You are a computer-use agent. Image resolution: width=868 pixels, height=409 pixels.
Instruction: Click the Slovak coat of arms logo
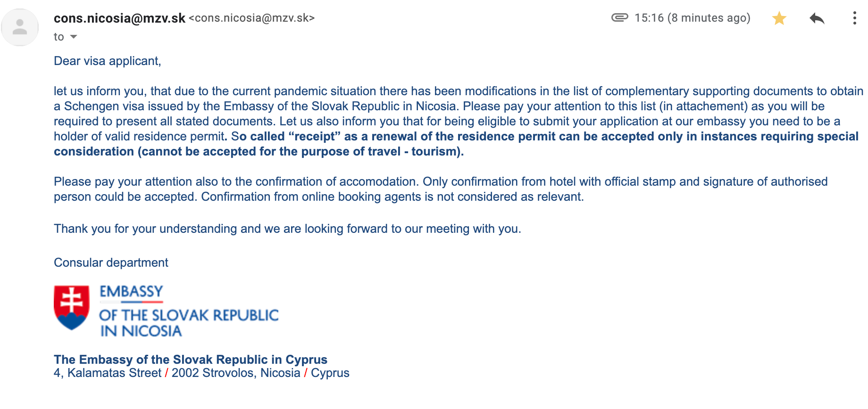point(72,307)
